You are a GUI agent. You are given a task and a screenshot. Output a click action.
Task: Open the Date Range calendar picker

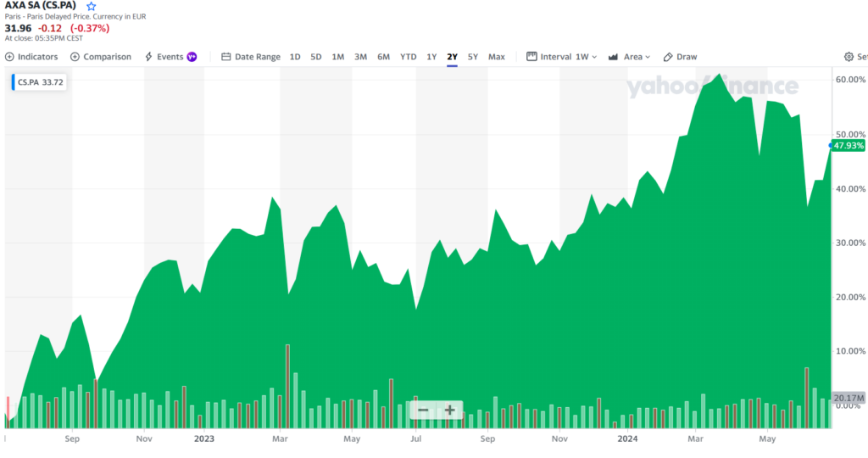point(250,57)
